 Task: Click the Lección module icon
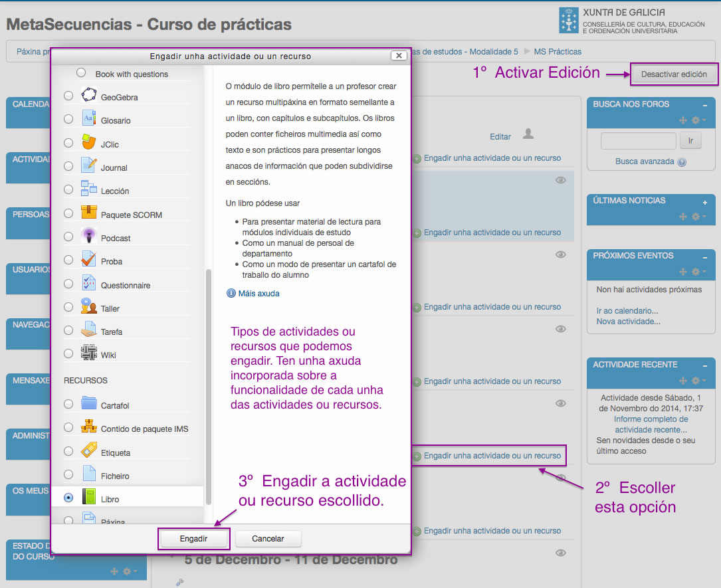[89, 190]
